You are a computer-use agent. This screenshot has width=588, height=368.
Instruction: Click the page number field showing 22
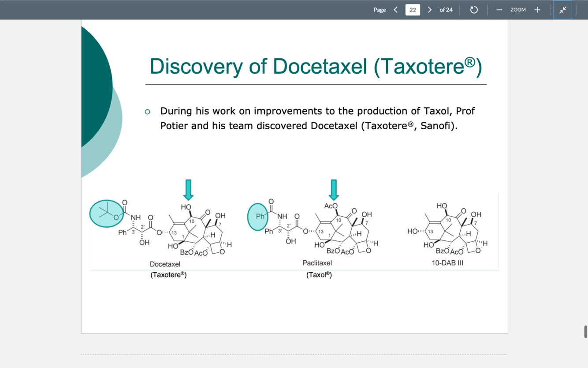point(413,10)
